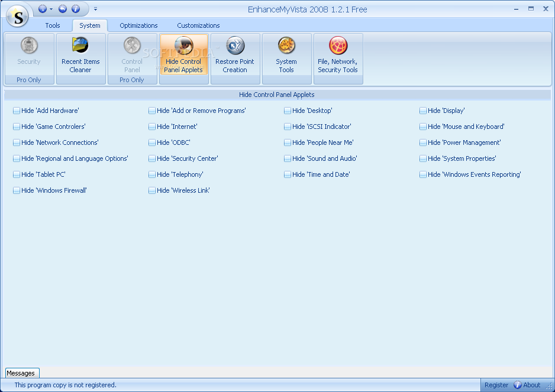Open the Messages tab at the bottom
This screenshot has height=392, width=555.
(x=22, y=373)
